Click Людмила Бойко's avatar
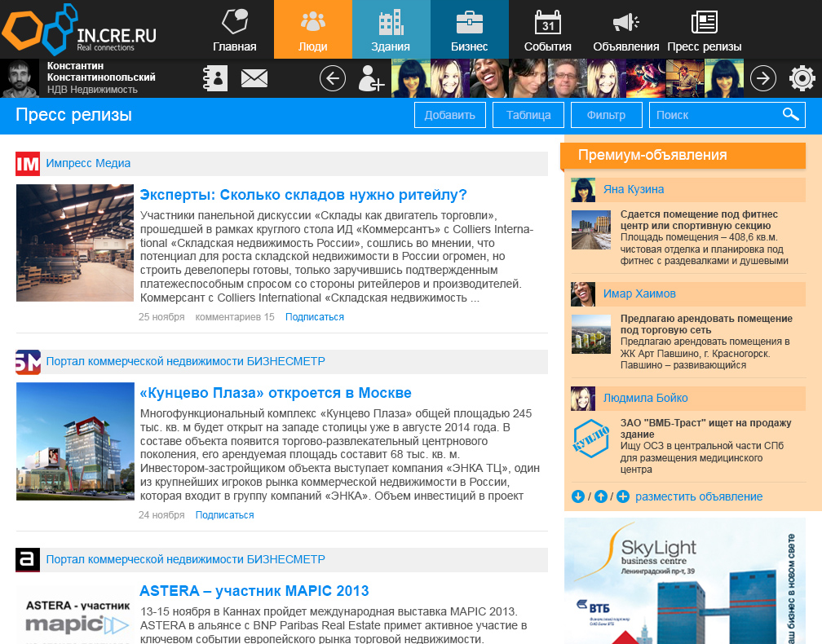The height and width of the screenshot is (644, 822). point(583,399)
